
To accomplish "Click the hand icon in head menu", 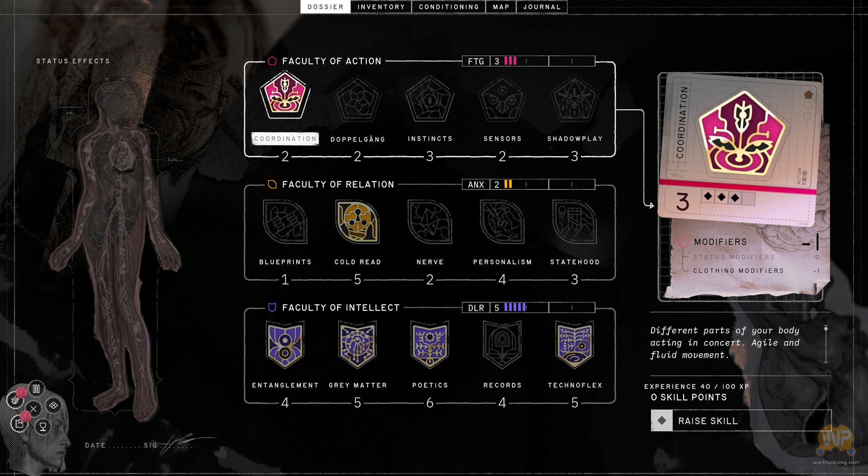I will coord(15,399).
